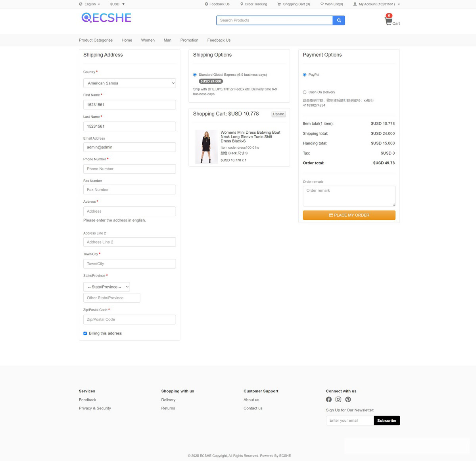Viewport: 476px width, 461px height.
Task: Click the cart Update button
Action: (278, 114)
